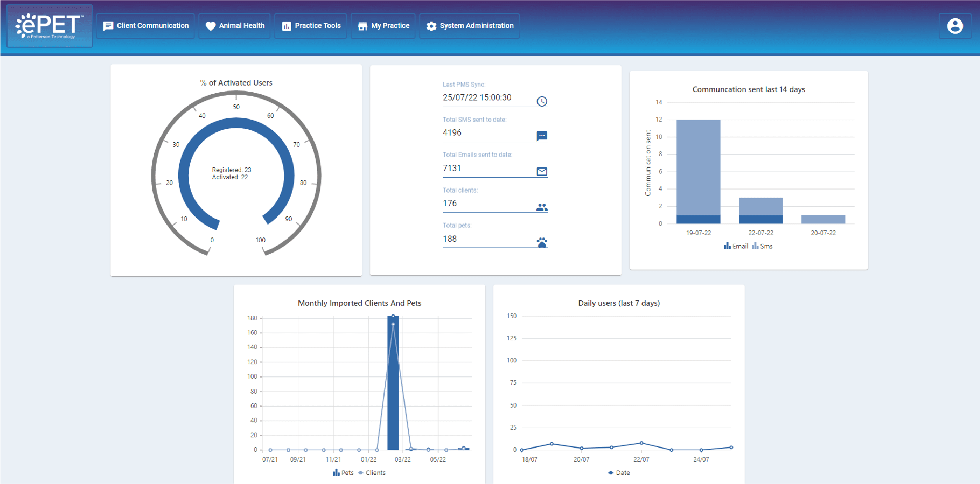This screenshot has height=484, width=980.
Task: Select the Total Emails value 7131
Action: pyautogui.click(x=452, y=168)
